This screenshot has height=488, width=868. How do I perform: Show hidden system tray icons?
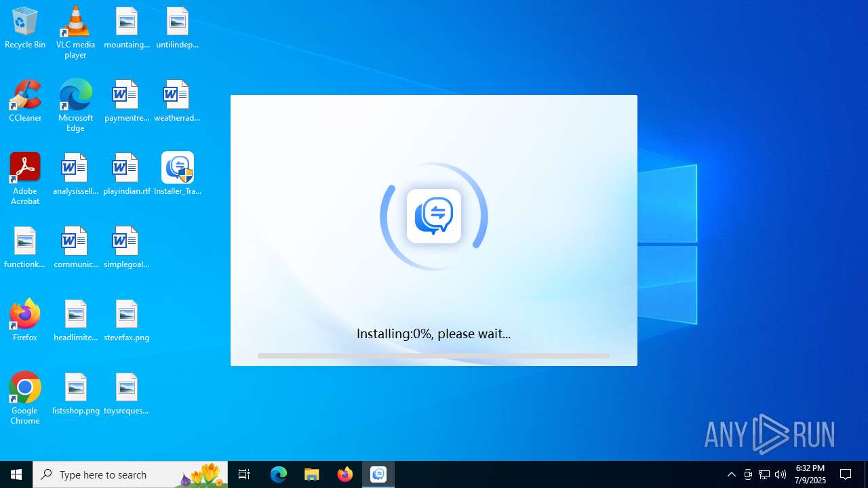732,474
